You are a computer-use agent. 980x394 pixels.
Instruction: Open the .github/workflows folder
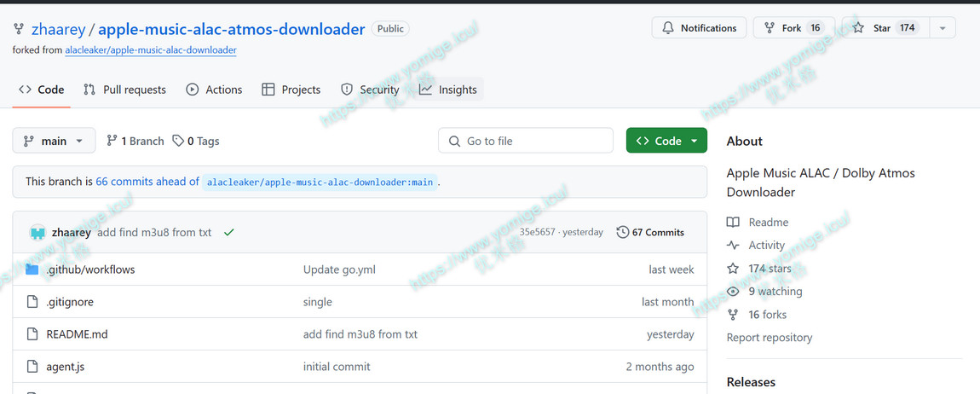tap(90, 269)
